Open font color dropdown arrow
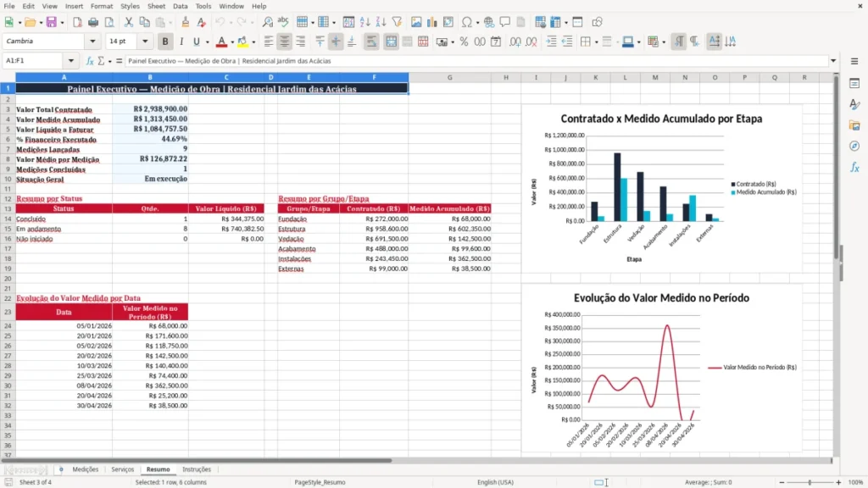This screenshot has width=868, height=488. point(232,42)
